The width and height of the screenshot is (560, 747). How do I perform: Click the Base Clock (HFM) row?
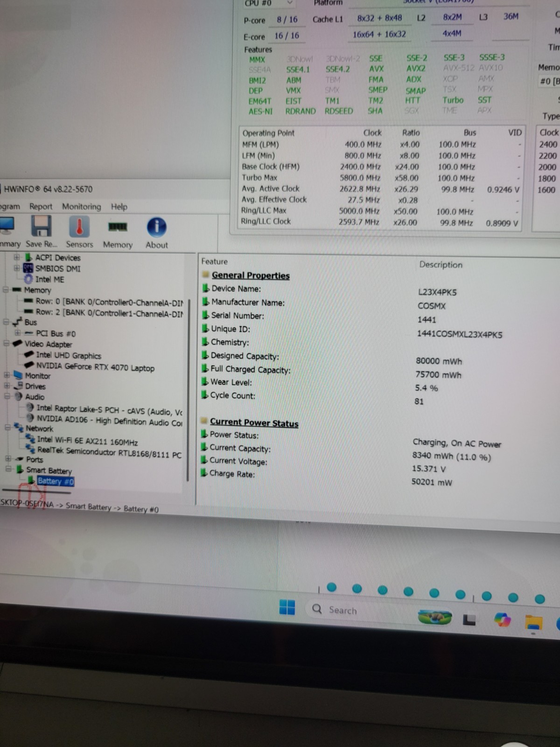coord(381,167)
